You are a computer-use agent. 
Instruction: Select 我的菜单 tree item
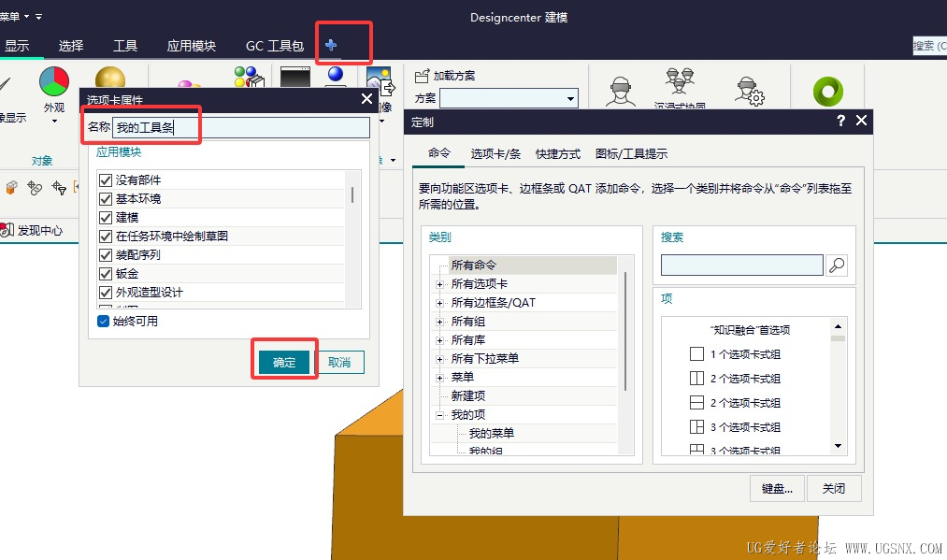pyautogui.click(x=491, y=433)
